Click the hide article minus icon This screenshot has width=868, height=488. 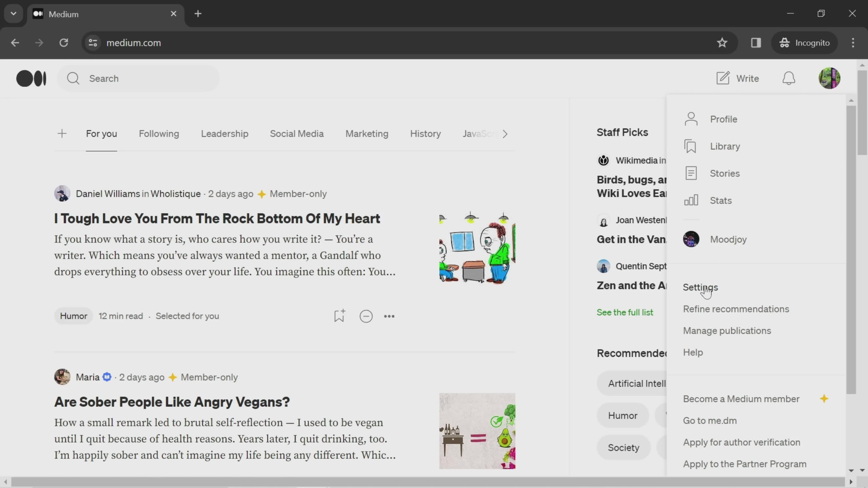[x=366, y=316]
